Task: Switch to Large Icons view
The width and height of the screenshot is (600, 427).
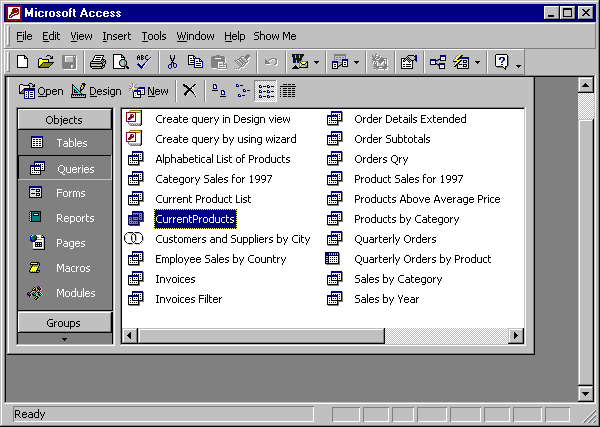Action: click(219, 91)
